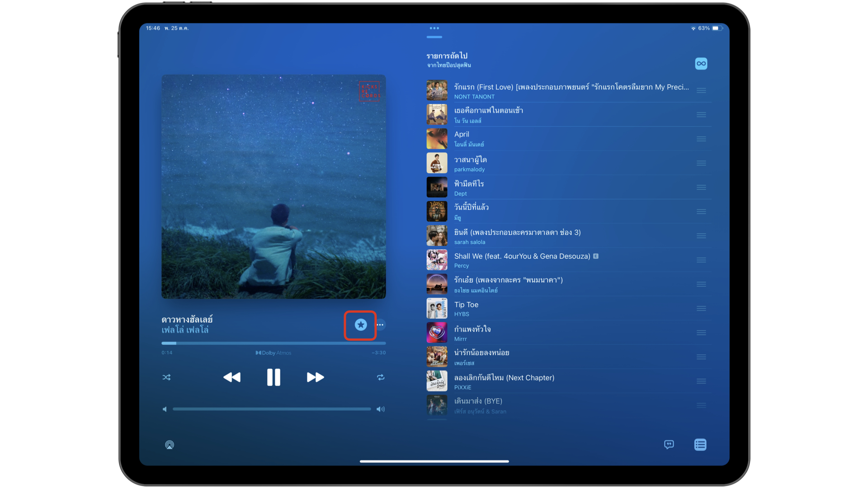Pause the current song
The height and width of the screenshot is (488, 868).
(x=274, y=377)
